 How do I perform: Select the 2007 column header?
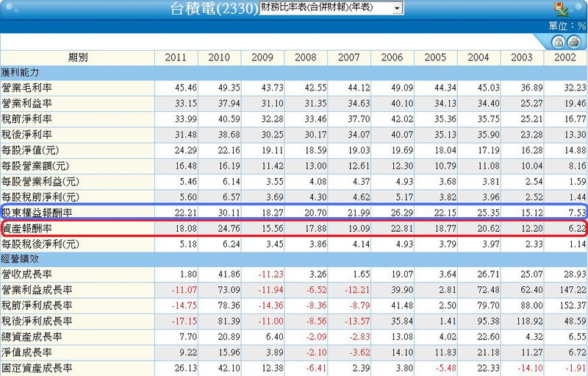pos(348,58)
